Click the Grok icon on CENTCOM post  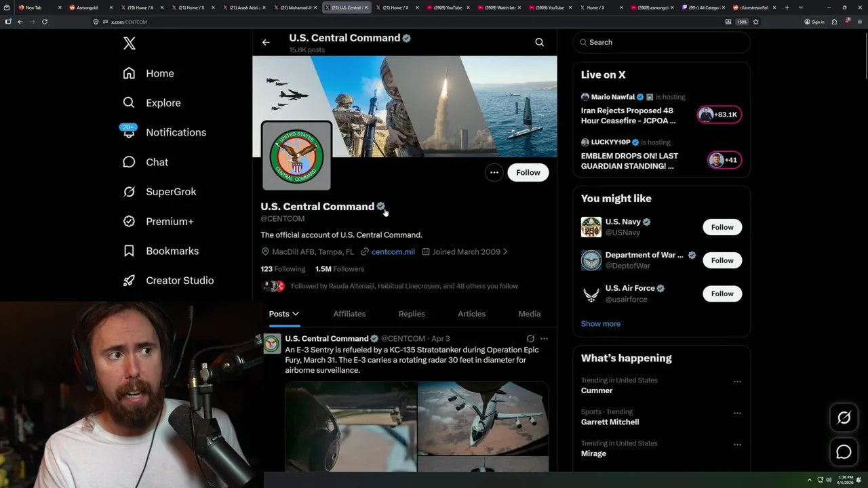coord(530,338)
